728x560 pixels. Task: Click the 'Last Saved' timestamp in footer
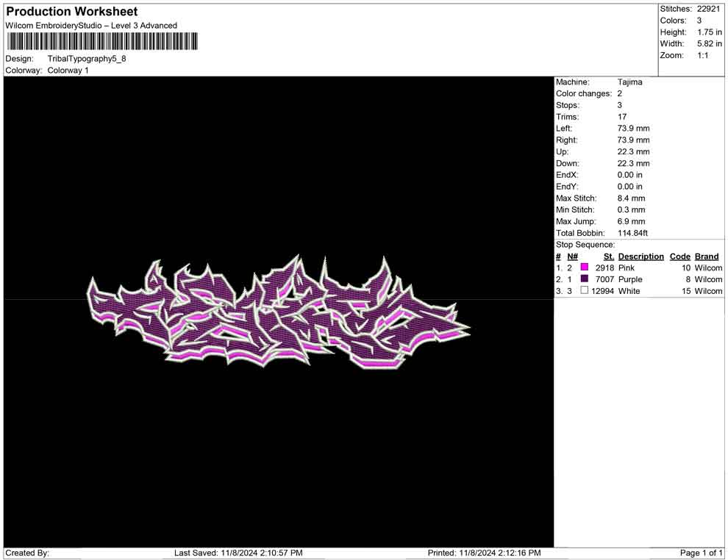point(238,553)
